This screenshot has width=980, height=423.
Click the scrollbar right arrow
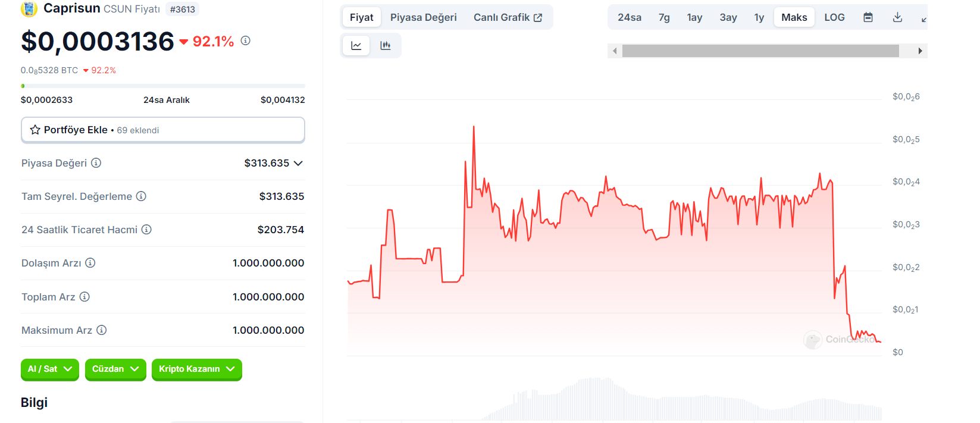click(920, 51)
